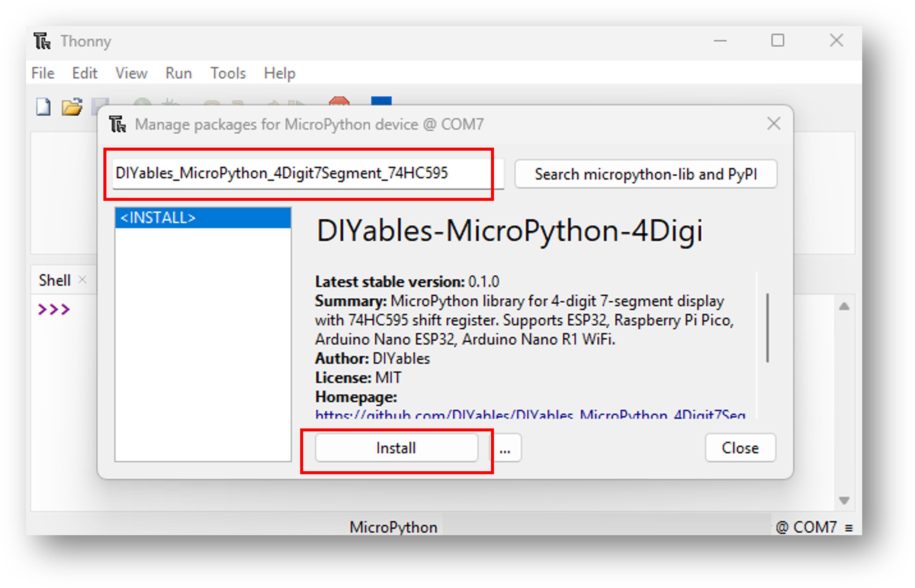Click Thonny logo in dialog title bar
Image resolution: width=915 pixels, height=588 pixels.
pyautogui.click(x=117, y=124)
